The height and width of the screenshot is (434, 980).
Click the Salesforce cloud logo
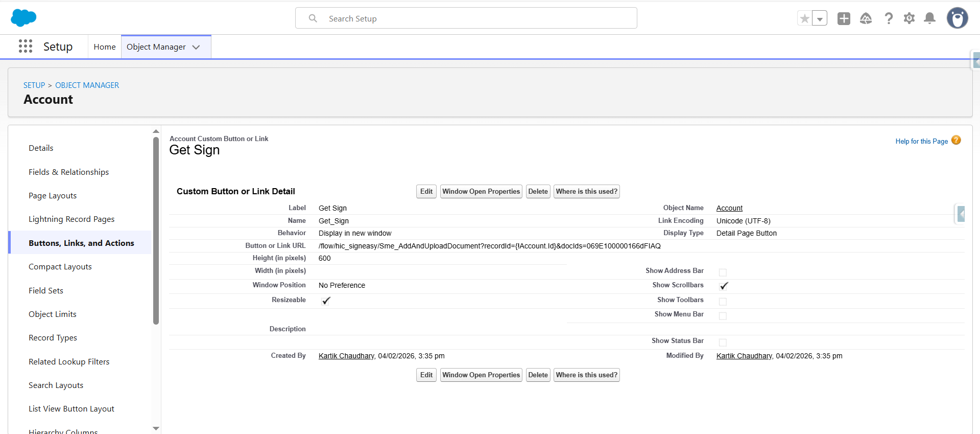point(23,18)
